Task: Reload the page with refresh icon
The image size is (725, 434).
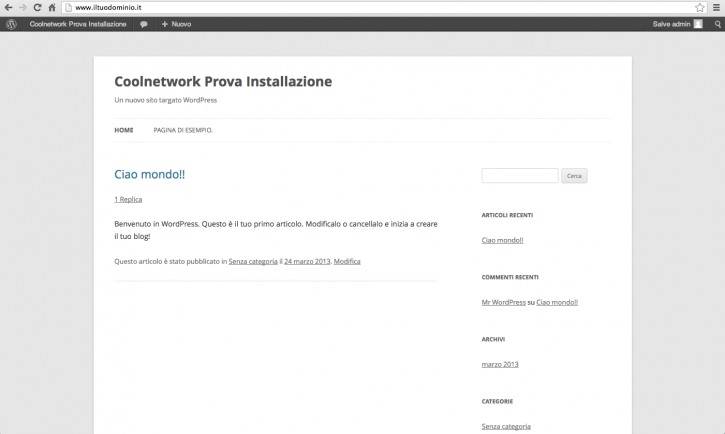Action: coord(37,7)
